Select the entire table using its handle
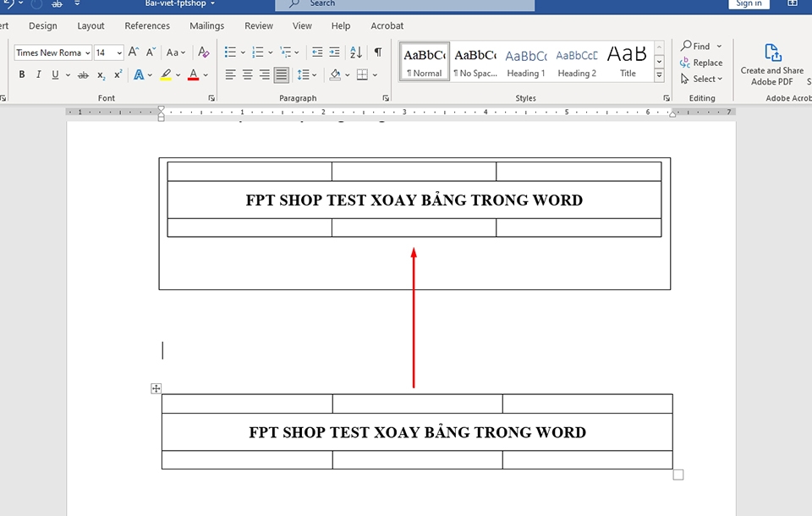 [x=156, y=388]
